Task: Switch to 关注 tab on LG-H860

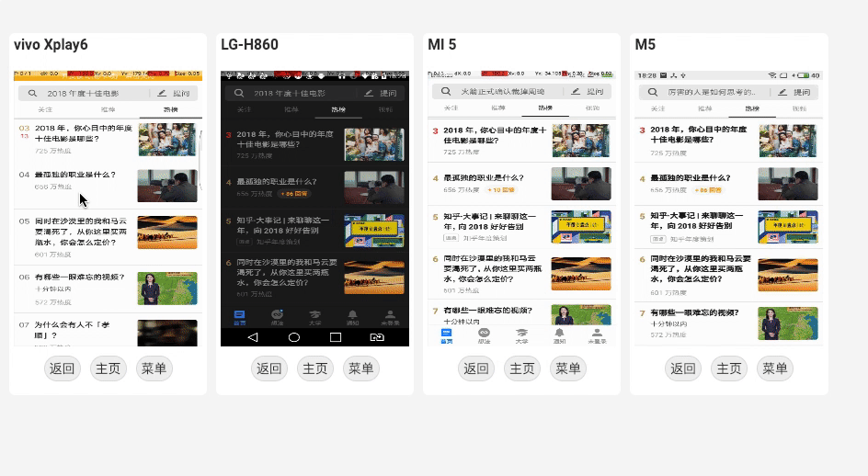Action: (x=245, y=109)
